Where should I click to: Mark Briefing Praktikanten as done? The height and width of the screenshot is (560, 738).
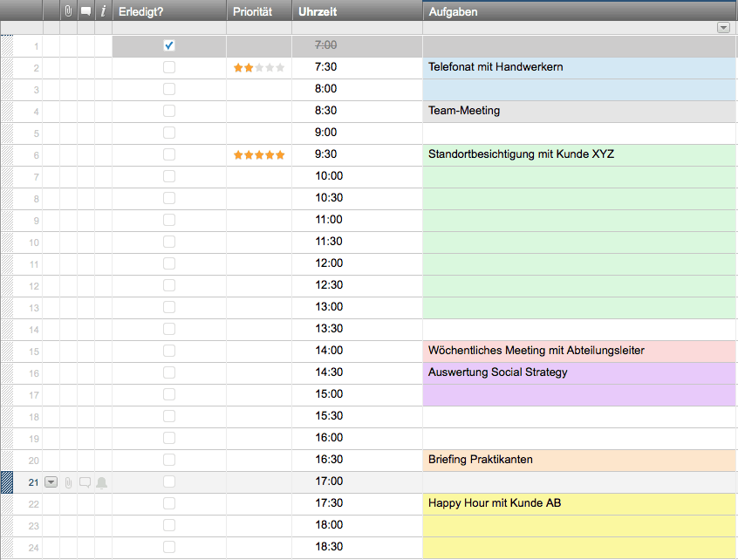169,460
